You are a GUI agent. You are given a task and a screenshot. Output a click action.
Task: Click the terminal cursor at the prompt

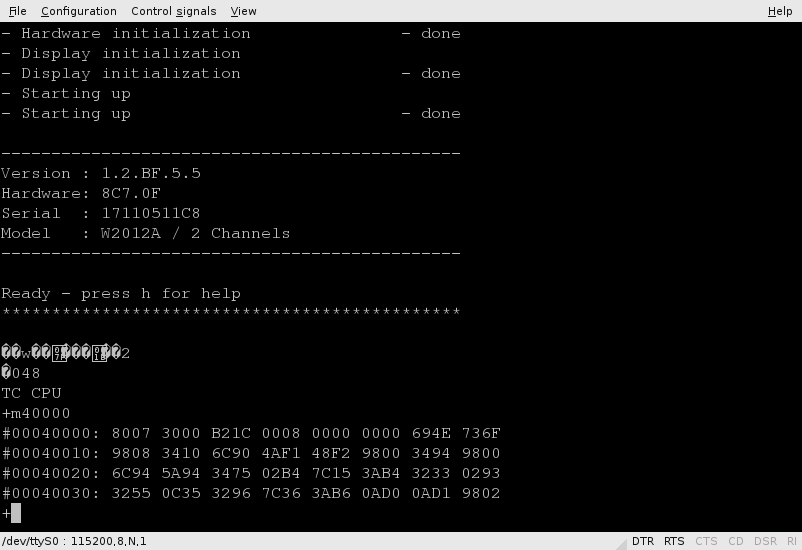[16, 513]
